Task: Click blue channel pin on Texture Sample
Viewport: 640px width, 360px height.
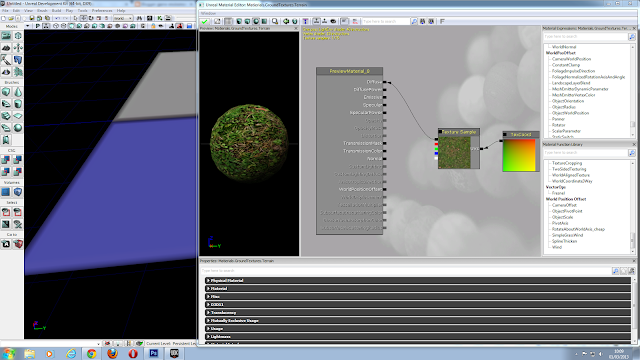Action: 436,153
